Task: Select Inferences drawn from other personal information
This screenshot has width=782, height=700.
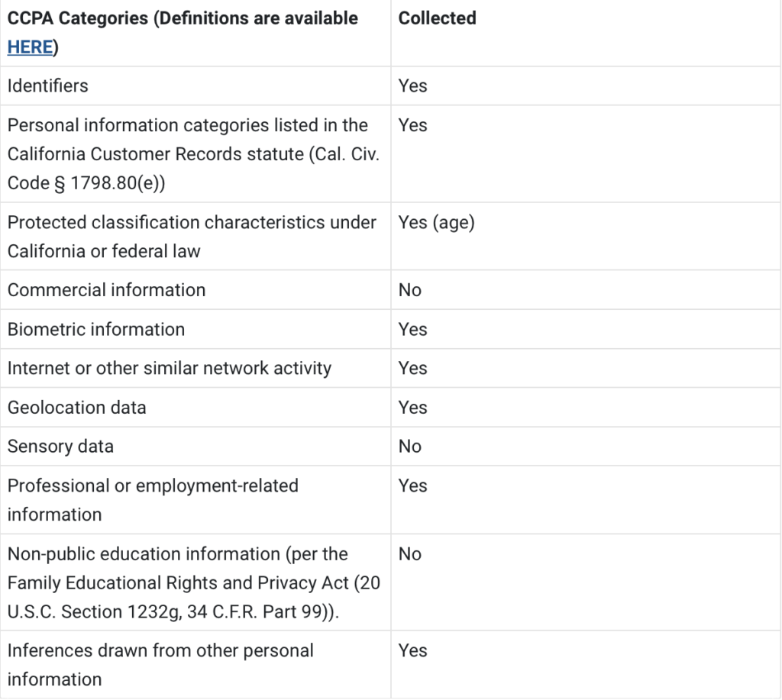Action: coord(160,665)
